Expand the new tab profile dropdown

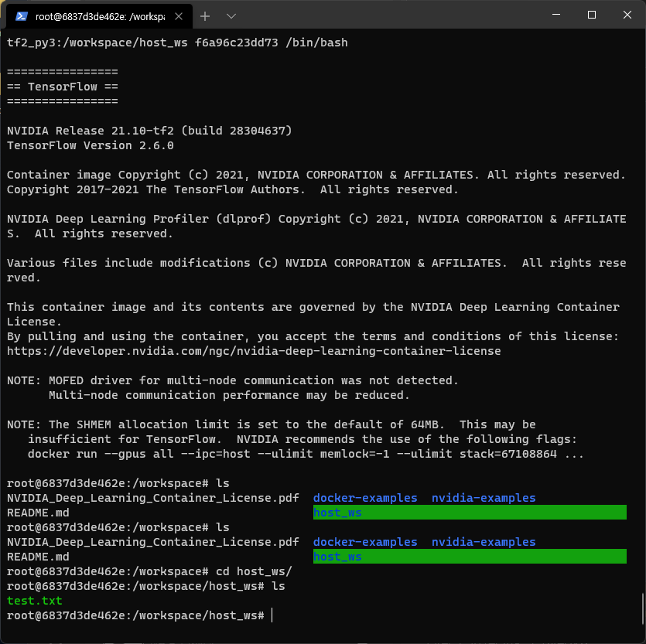[x=231, y=16]
